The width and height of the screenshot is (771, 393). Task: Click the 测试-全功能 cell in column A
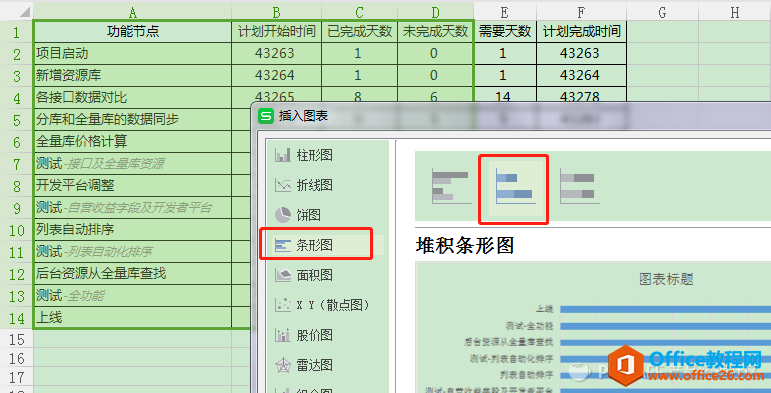[133, 296]
